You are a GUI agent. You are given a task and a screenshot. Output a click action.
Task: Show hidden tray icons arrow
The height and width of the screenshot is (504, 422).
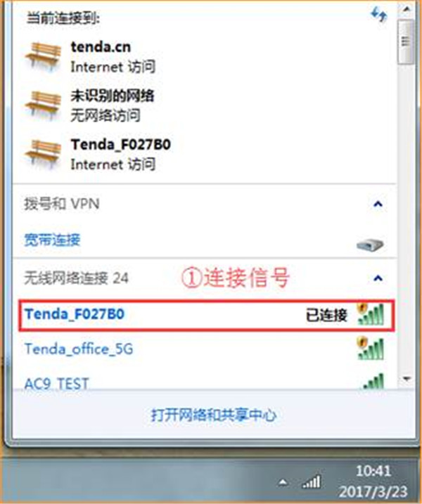coord(283,482)
